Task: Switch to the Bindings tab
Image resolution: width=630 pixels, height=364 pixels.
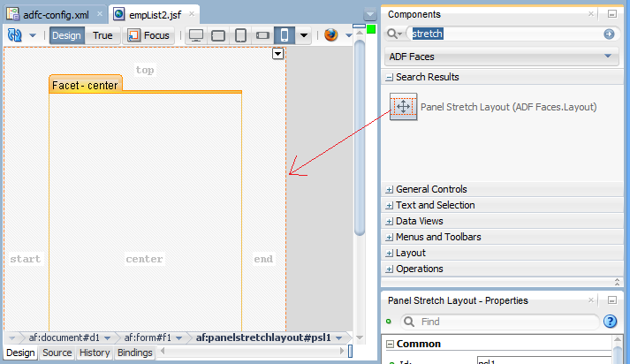Action: coord(135,353)
